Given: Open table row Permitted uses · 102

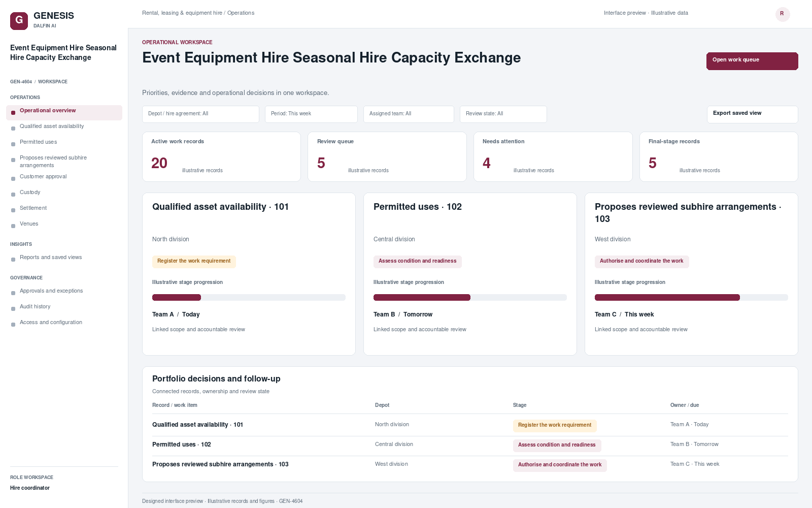Looking at the screenshot, I should click(470, 445).
